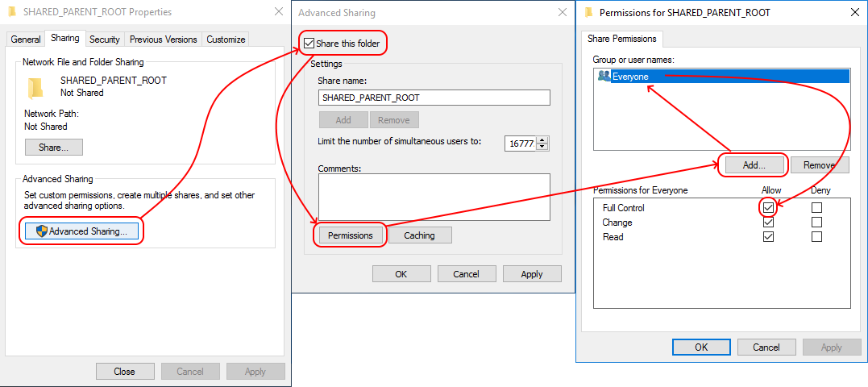
Task: Check Read Deny checkbox
Action: [816, 237]
